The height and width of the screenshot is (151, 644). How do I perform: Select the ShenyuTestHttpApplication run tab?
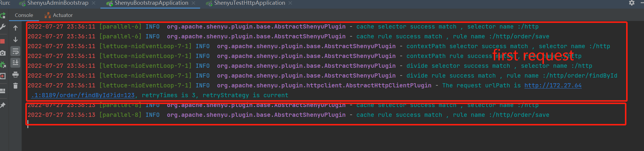(x=249, y=3)
